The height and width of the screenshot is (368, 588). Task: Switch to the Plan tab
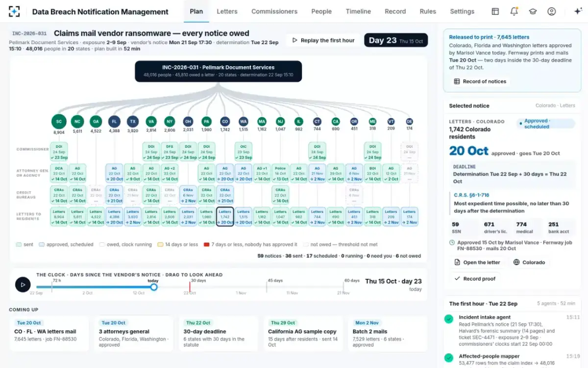[x=196, y=11]
